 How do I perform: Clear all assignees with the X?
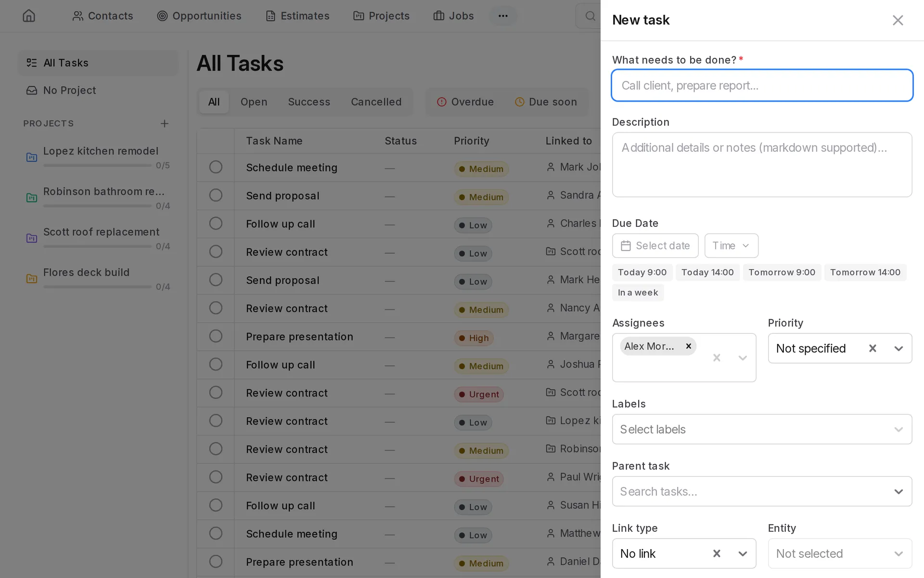(717, 357)
